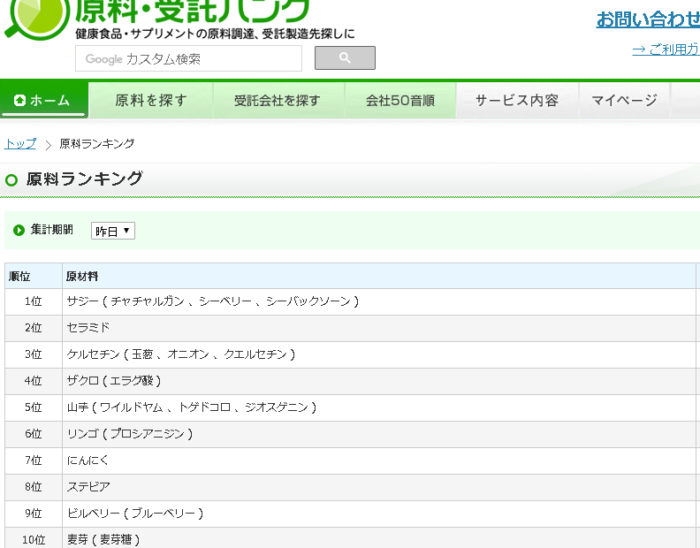Click the circle icon next to 原料ランキング heading

coord(12,180)
